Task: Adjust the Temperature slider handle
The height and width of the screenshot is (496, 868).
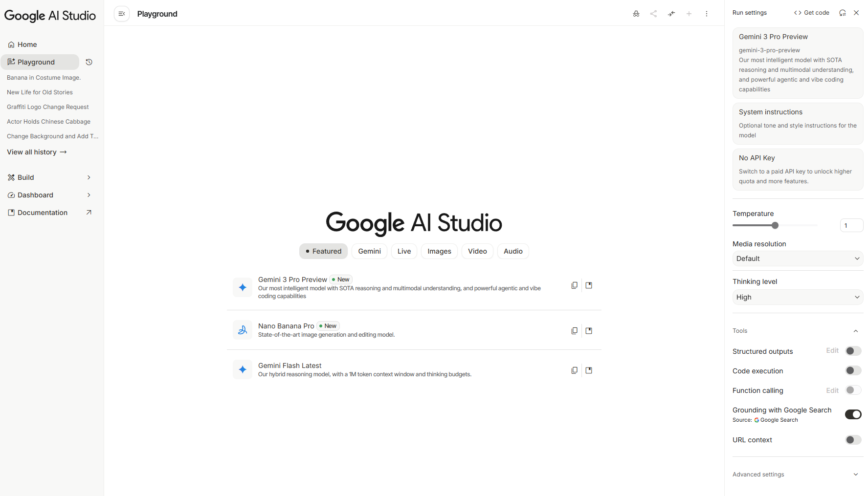Action: (x=775, y=225)
